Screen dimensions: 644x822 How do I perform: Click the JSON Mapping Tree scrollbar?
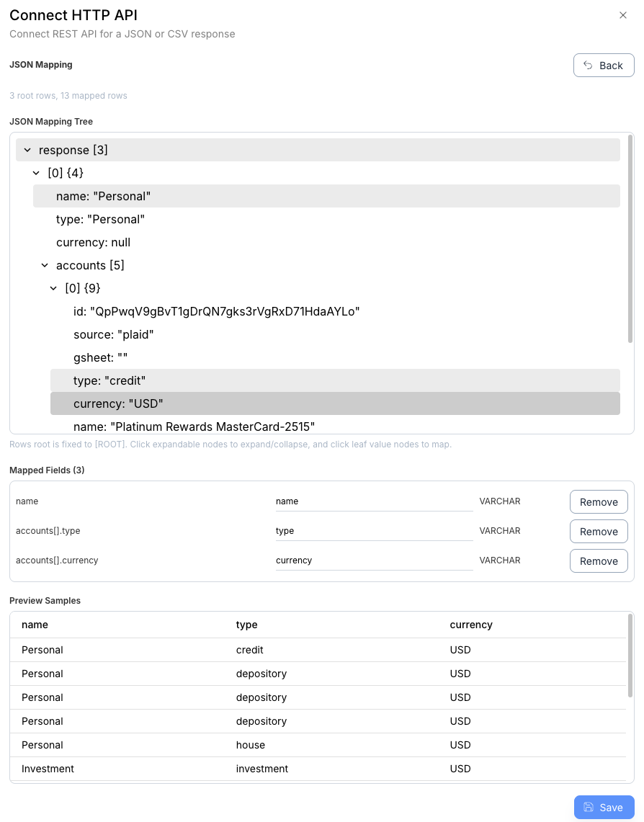[631, 238]
